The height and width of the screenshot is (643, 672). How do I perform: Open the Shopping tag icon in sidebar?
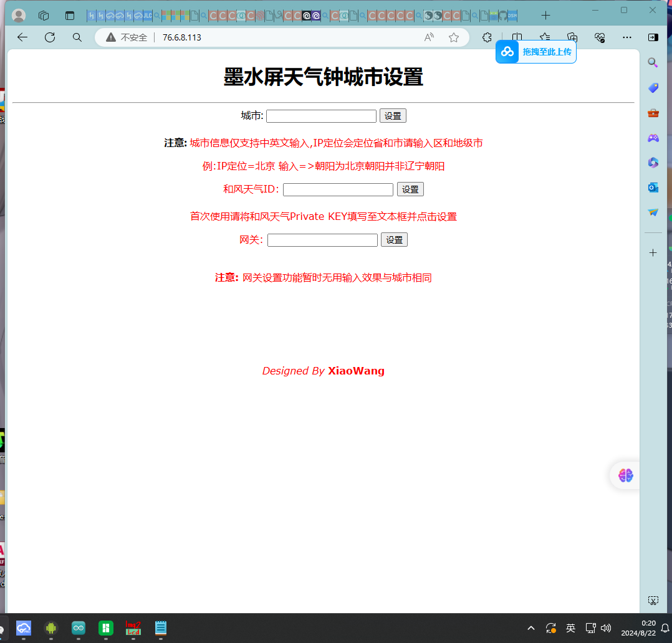[653, 88]
